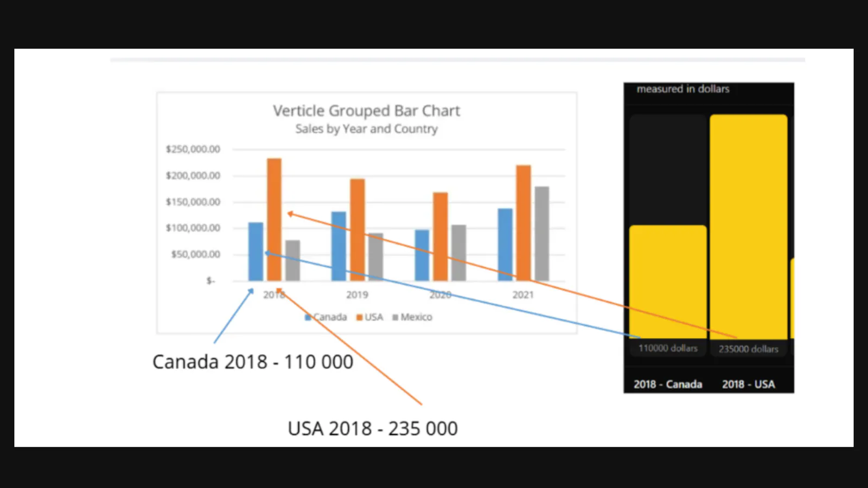
Task: Click the subtitle 'Sales by Year and Country'
Action: [366, 129]
